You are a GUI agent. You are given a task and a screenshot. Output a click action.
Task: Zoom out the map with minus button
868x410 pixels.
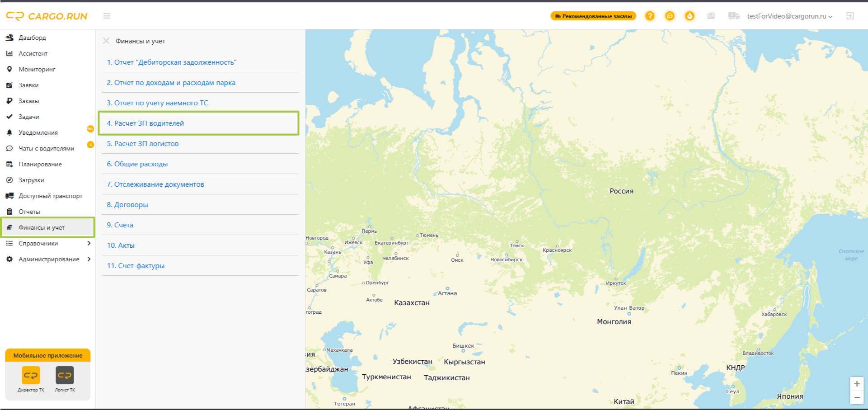click(857, 397)
